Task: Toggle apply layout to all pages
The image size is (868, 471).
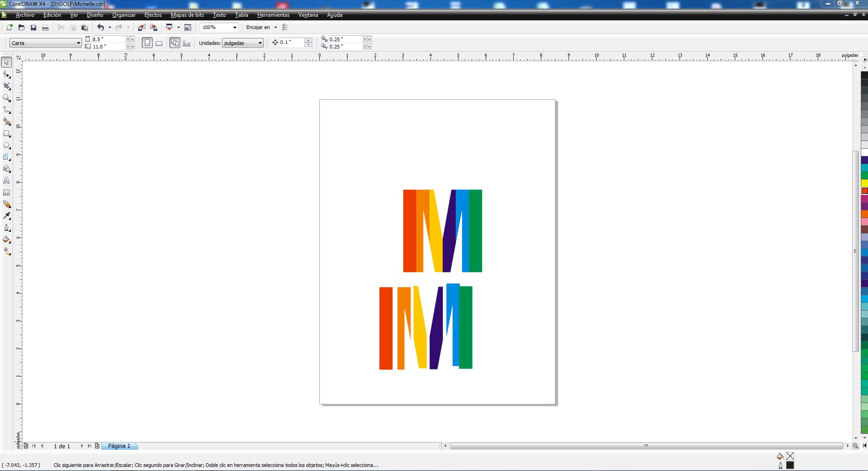Action: coord(175,43)
